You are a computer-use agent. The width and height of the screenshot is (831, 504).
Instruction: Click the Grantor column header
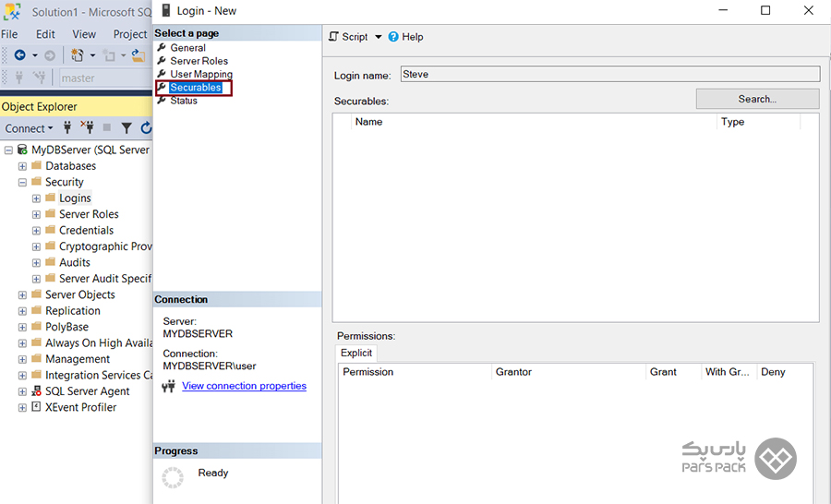pos(569,371)
